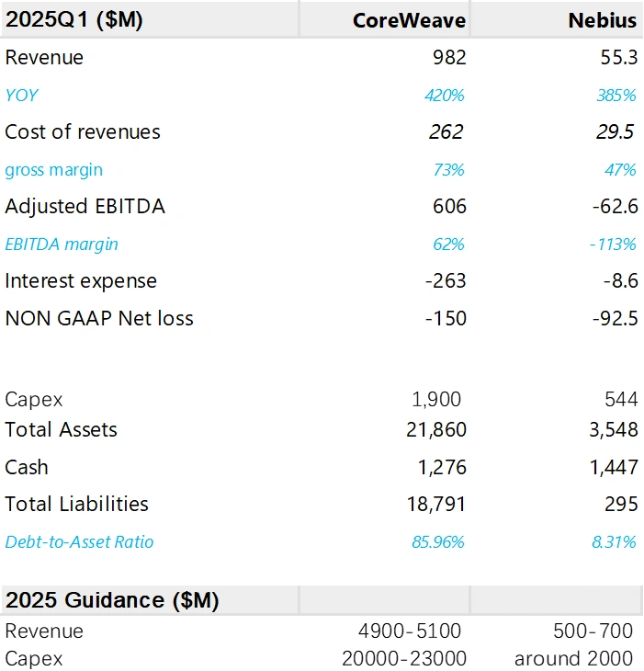Viewport: 644px width, 671px height.
Task: Select CoreWeave YOY value 420%
Action: (445, 95)
